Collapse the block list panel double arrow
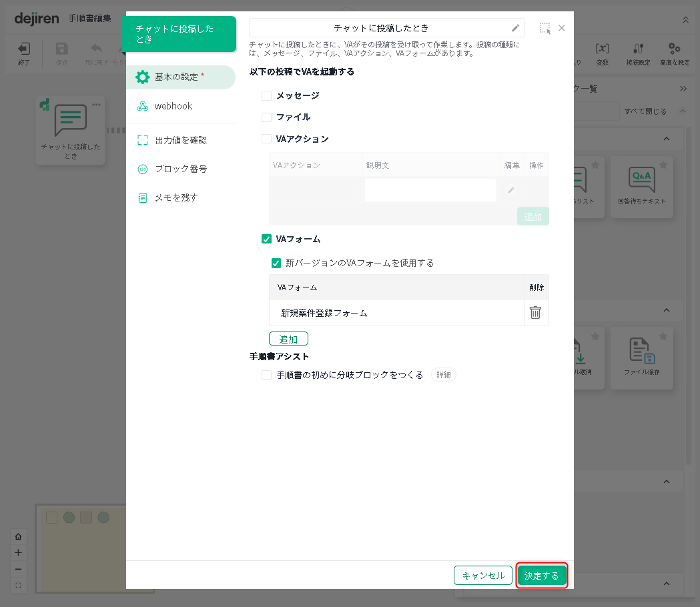The height and width of the screenshot is (607, 700). [x=683, y=89]
